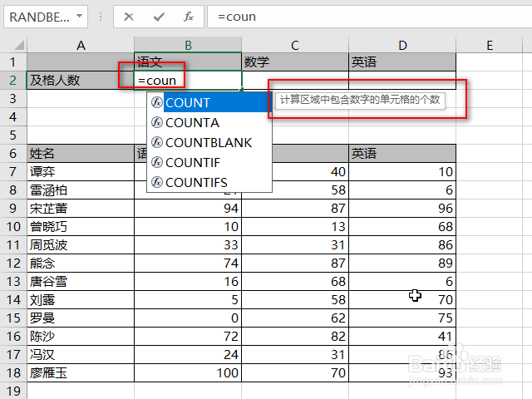Click the fx icon beside COUNT
Screen dimensions: 532x399
click(157, 102)
